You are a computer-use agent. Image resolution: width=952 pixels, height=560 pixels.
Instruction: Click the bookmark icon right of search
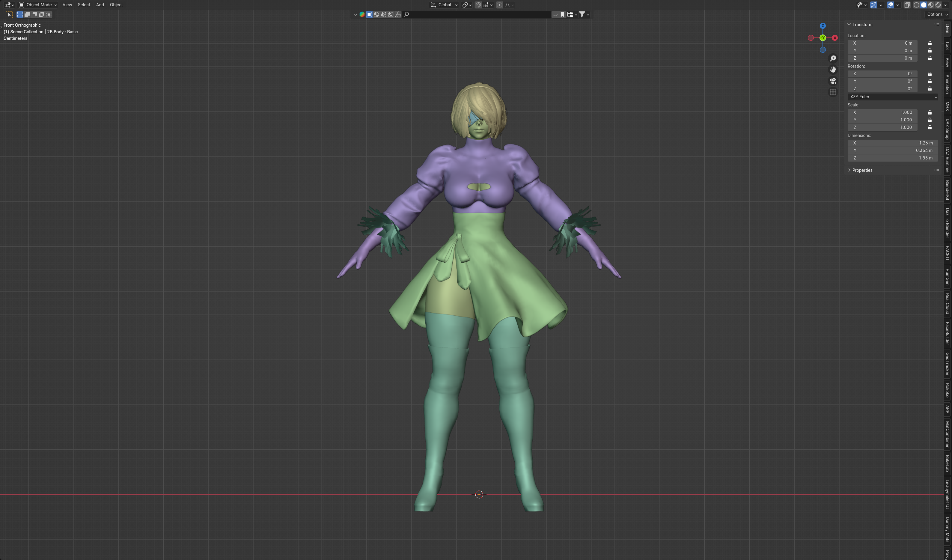[x=563, y=15]
